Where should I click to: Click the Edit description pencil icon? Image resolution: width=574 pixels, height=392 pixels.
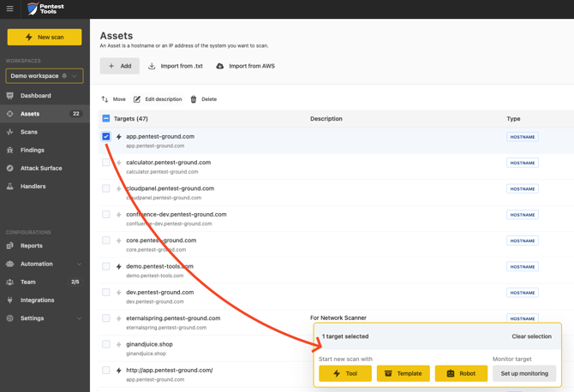pyautogui.click(x=137, y=99)
